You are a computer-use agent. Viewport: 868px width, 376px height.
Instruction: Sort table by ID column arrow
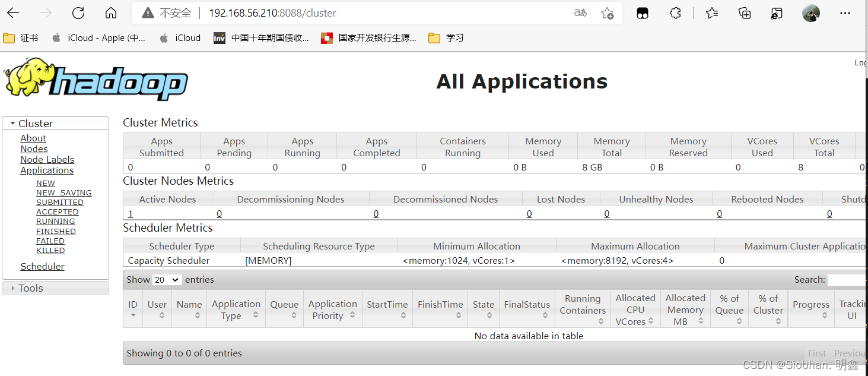click(133, 315)
